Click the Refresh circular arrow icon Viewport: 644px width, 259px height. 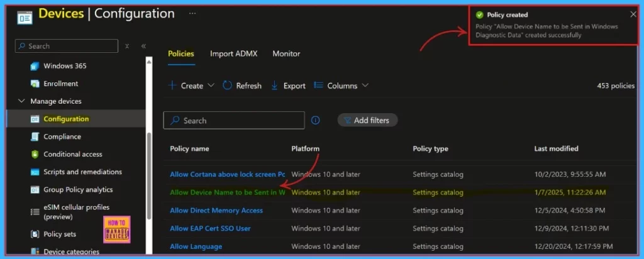click(x=227, y=85)
